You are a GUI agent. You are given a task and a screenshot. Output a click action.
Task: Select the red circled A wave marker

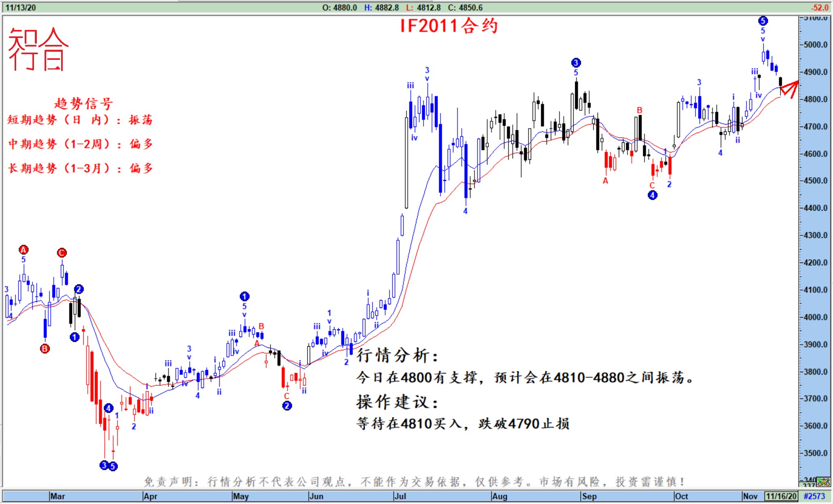pos(23,250)
